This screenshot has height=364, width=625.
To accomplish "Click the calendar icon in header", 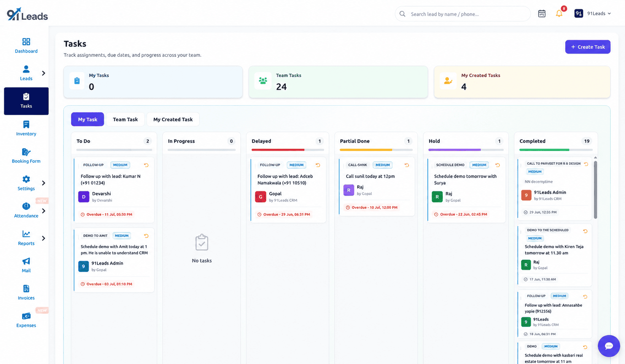I will click(542, 14).
